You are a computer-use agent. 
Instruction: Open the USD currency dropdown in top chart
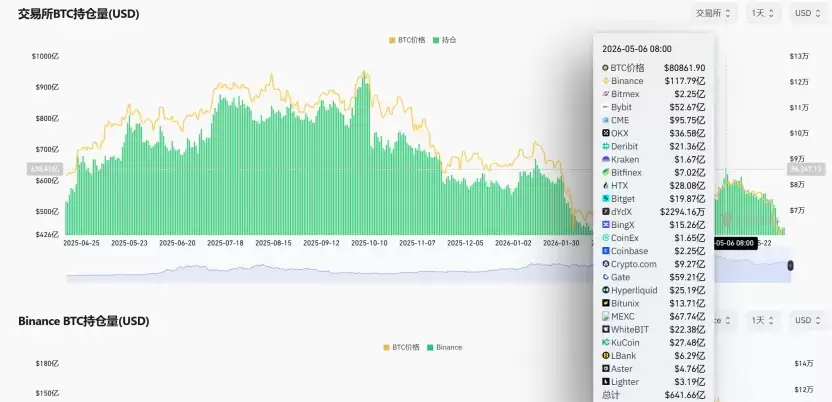click(x=807, y=13)
